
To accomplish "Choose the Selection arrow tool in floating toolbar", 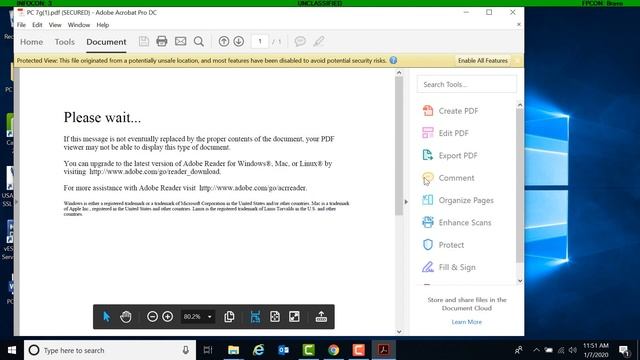I will click(107, 316).
